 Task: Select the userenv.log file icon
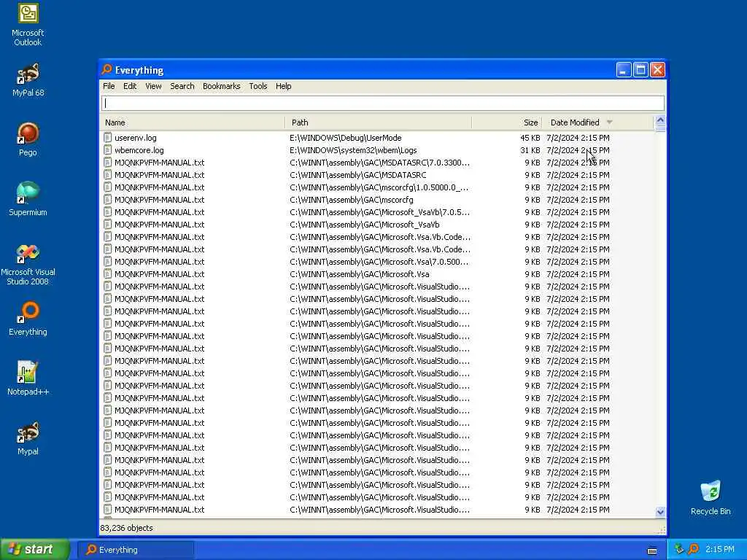pyautogui.click(x=108, y=138)
